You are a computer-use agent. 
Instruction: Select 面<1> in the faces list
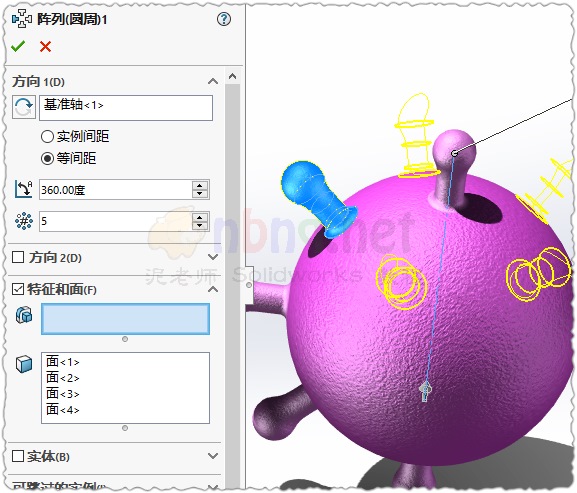63,362
